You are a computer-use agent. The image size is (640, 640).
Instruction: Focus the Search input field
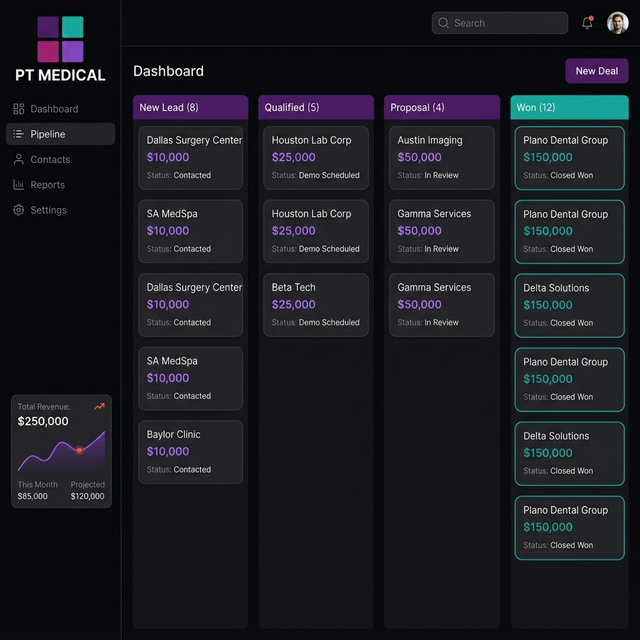point(500,23)
